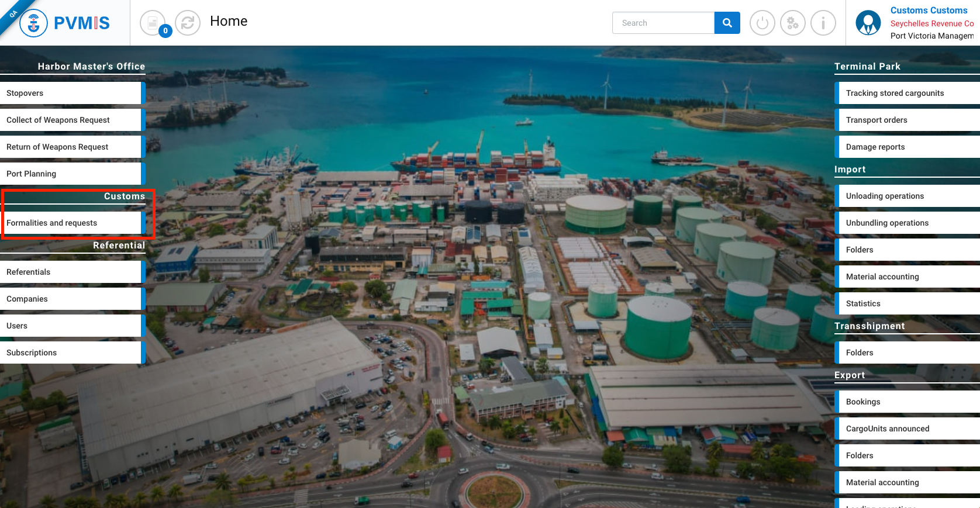Click the PVMIS logo
This screenshot has height=508, width=980.
click(x=65, y=23)
